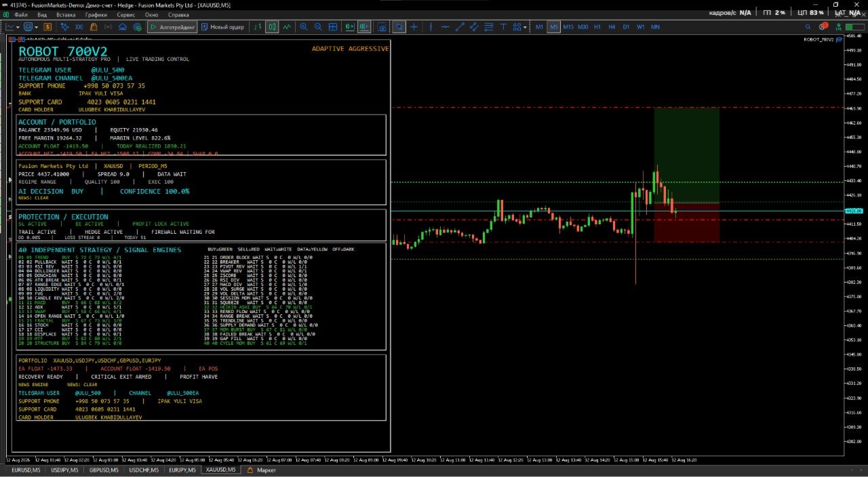Take a chart screenshot with the camera icon
The width and height of the screenshot is (868, 477).
(382, 27)
